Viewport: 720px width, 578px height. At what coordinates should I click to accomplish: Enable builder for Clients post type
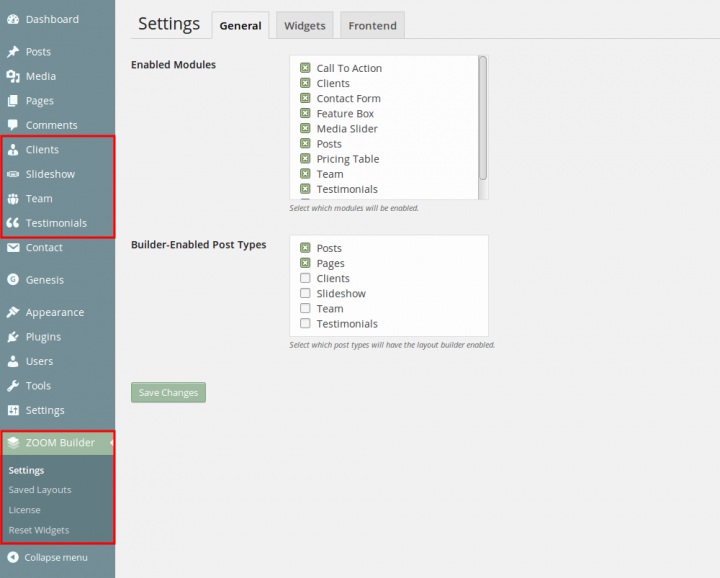[305, 278]
